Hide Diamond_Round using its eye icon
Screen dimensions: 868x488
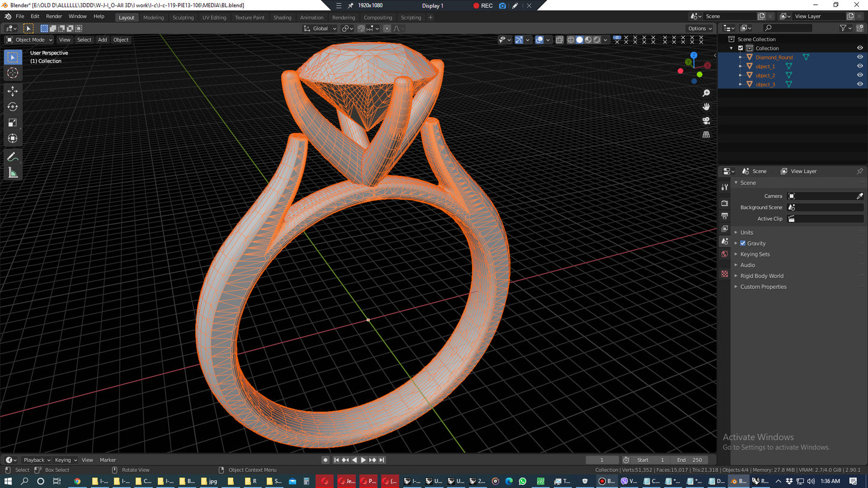coord(860,57)
